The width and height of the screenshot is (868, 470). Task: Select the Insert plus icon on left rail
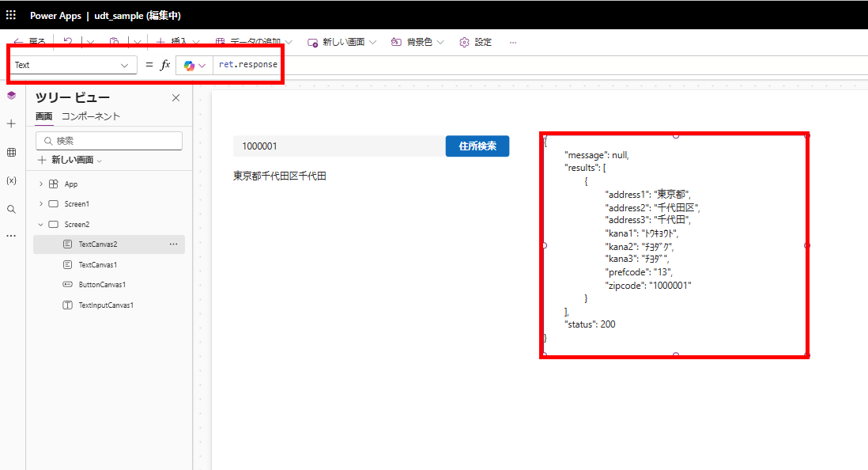pyautogui.click(x=11, y=123)
